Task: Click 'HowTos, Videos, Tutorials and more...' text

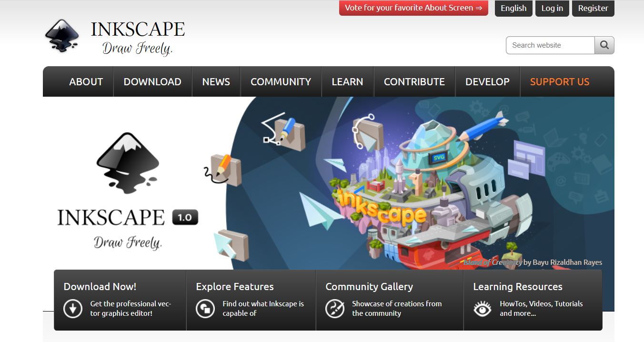Action: point(541,309)
